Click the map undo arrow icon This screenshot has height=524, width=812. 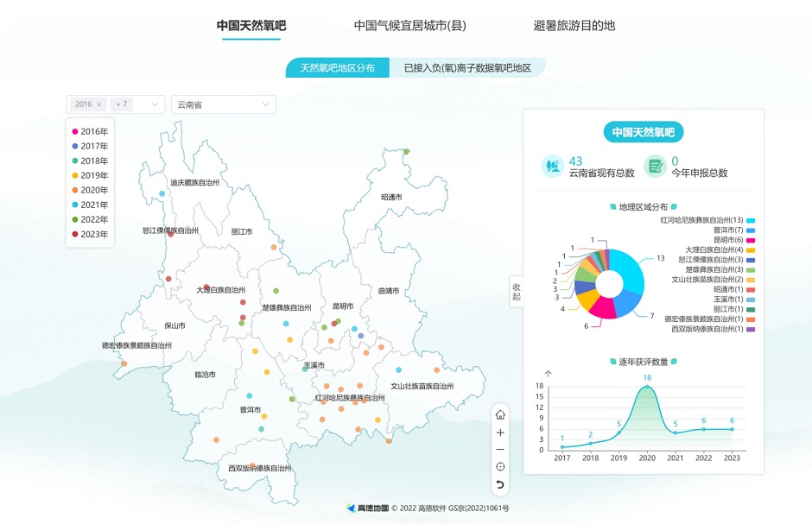(500, 484)
